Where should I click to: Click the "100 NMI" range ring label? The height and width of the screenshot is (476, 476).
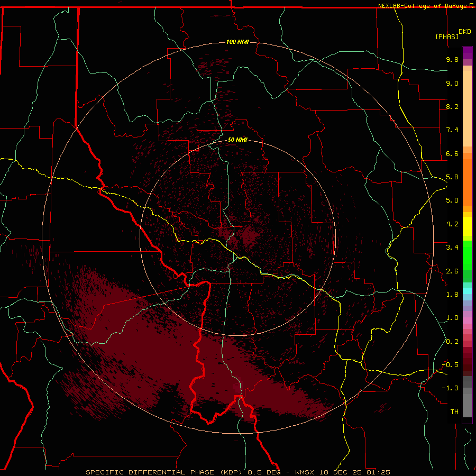pyautogui.click(x=237, y=42)
